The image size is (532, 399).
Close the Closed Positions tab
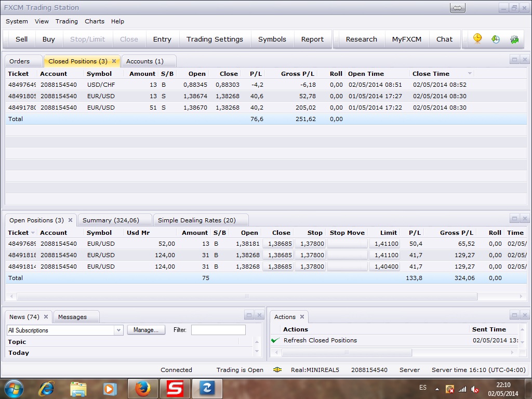click(114, 61)
